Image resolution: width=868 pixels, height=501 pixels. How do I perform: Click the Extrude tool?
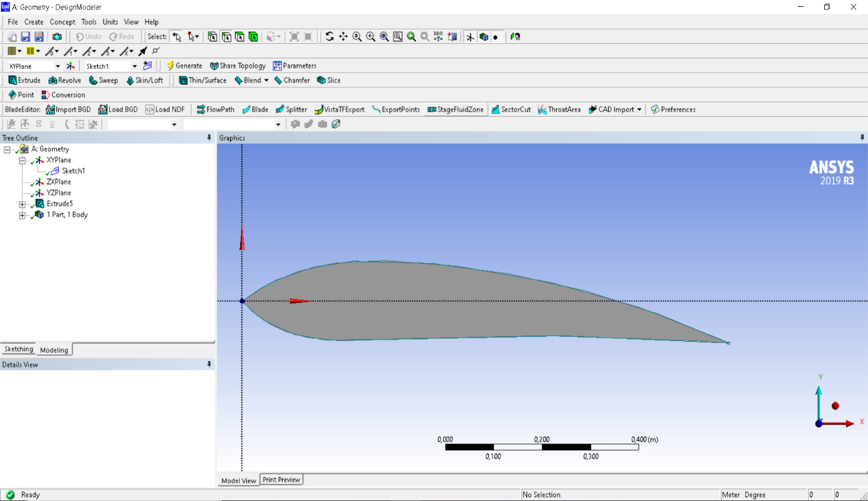(x=24, y=80)
